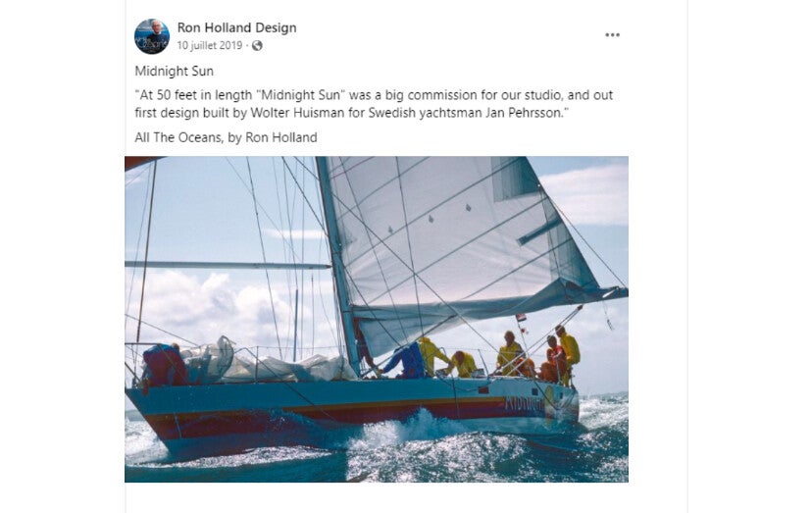Click the globe public audience icon
The image size is (812, 513).
pos(257,45)
